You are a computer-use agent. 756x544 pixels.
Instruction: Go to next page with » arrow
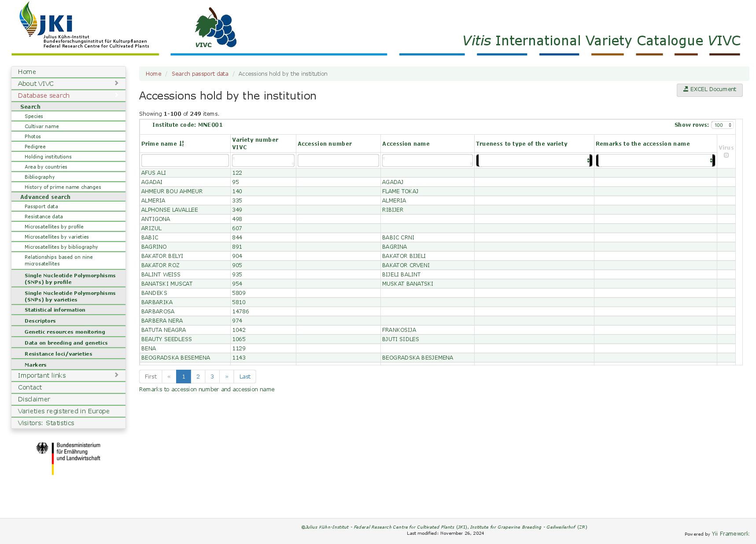tap(226, 377)
